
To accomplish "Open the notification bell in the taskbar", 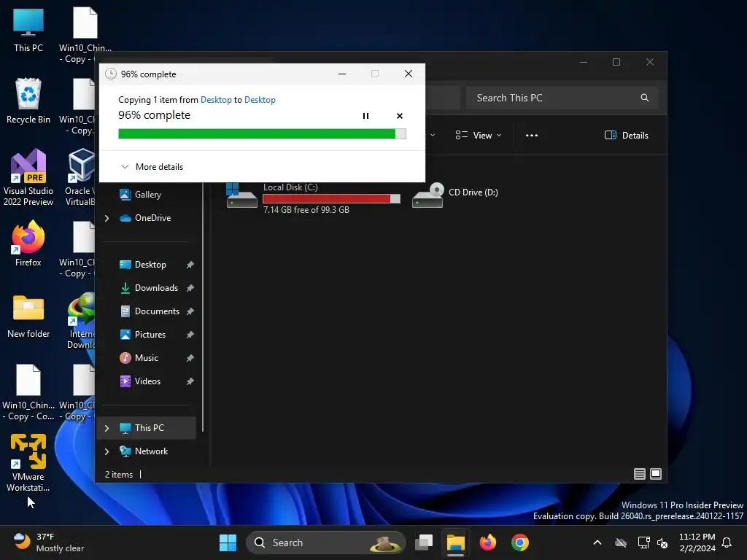I will tap(727, 542).
